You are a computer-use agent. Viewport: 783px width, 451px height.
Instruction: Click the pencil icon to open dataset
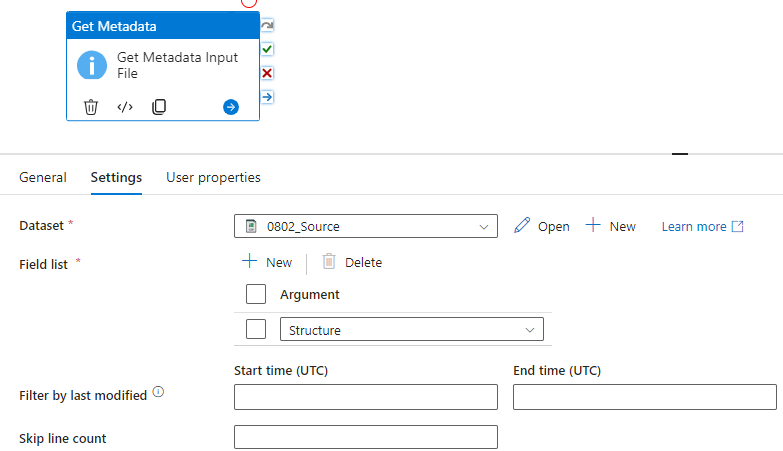point(522,226)
